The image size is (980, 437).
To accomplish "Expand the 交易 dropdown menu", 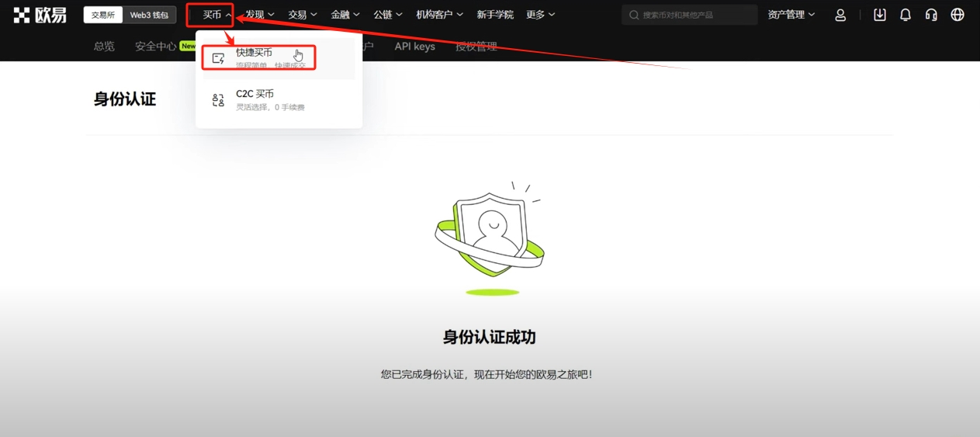I will click(x=302, y=15).
